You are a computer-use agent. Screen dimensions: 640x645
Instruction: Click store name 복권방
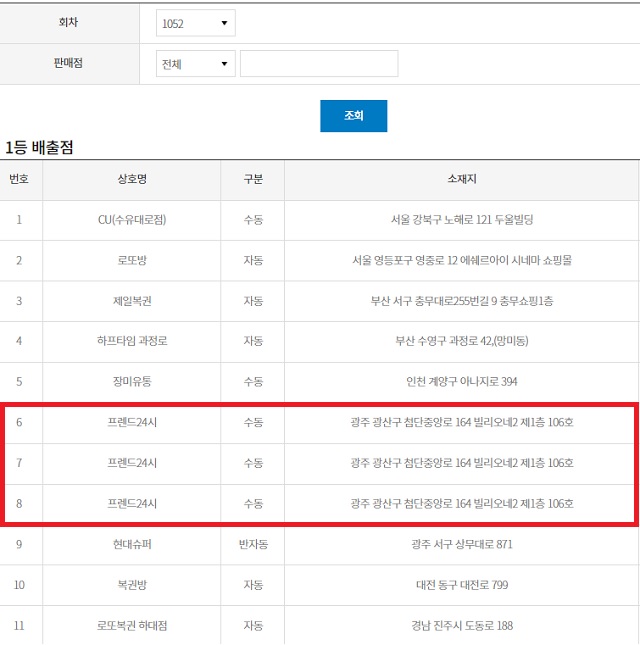click(132, 585)
